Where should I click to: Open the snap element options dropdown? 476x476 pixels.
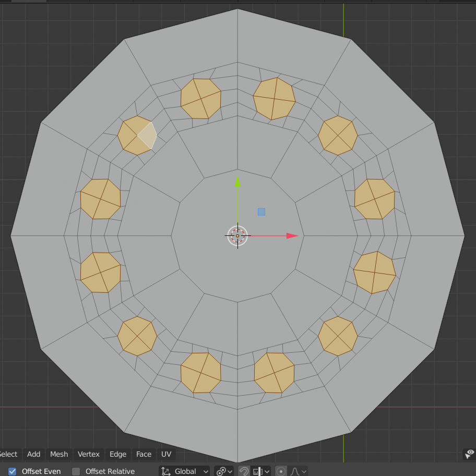click(x=261, y=471)
